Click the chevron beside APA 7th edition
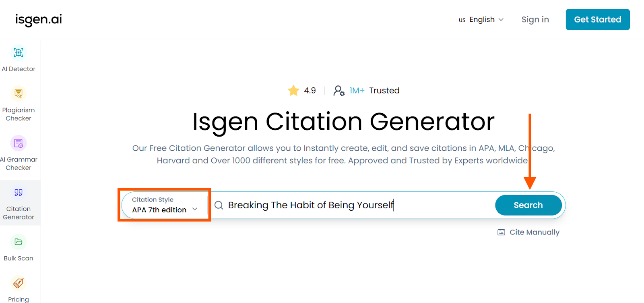The width and height of the screenshot is (644, 303). coord(195,210)
